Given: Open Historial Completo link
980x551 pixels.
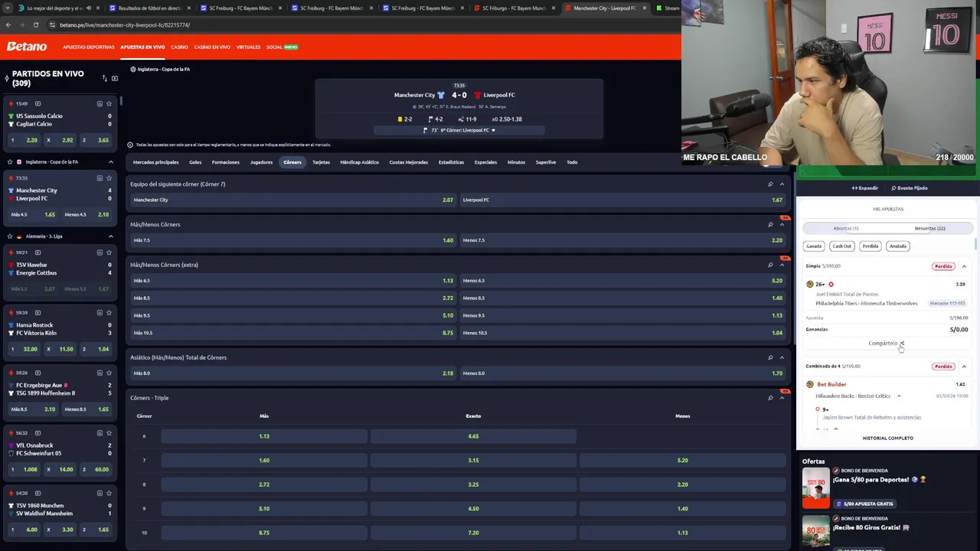Looking at the screenshot, I should click(887, 439).
